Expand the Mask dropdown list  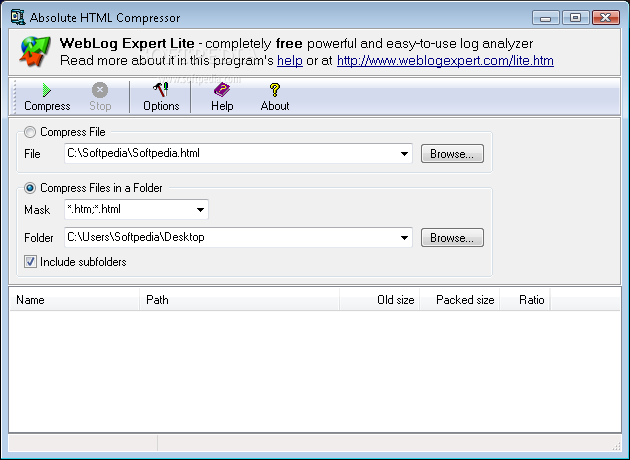point(200,209)
